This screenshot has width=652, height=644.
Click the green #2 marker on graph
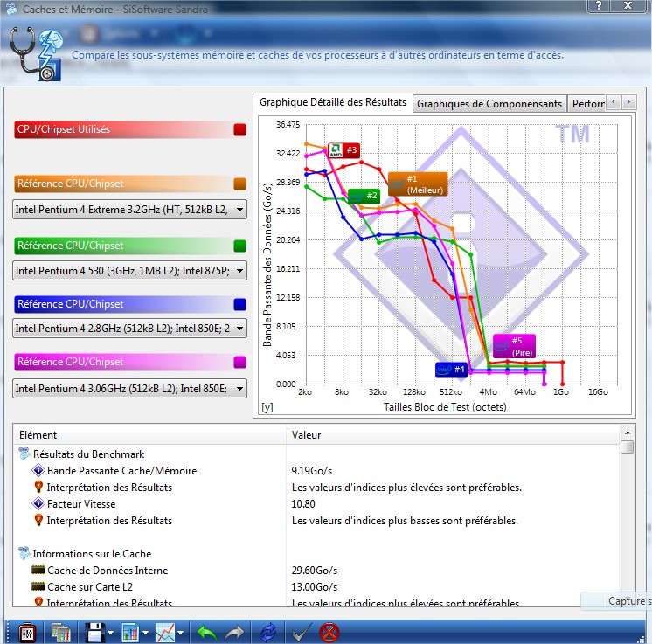pos(364,196)
